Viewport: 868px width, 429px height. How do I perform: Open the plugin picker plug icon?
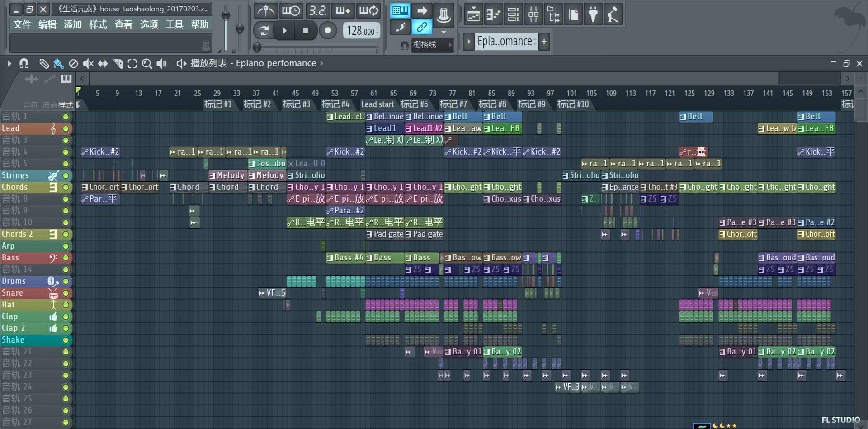(x=593, y=14)
